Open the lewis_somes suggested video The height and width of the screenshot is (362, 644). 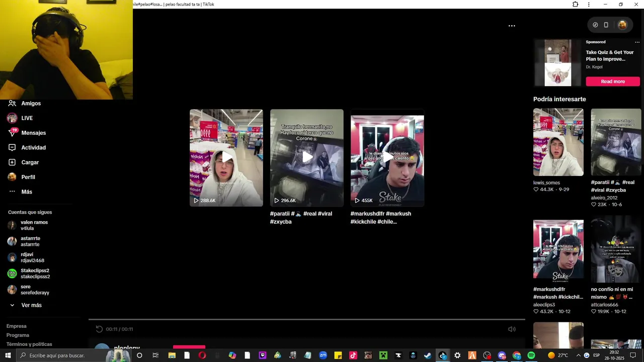tap(558, 142)
